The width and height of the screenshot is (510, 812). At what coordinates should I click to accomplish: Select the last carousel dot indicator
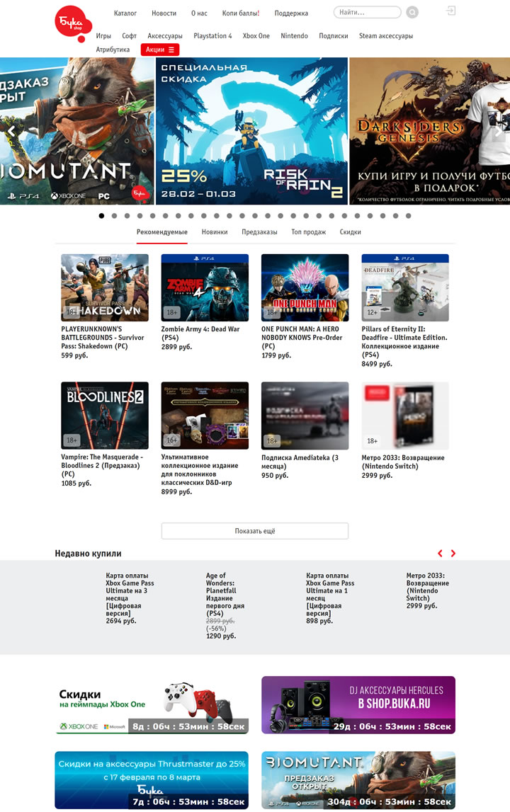pos(408,216)
